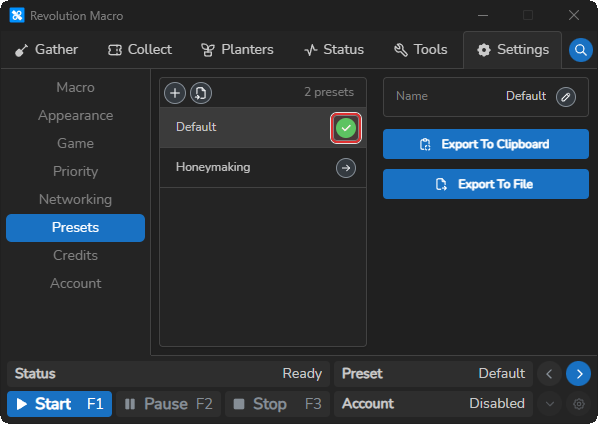Click the Status Ready bar

tap(168, 374)
